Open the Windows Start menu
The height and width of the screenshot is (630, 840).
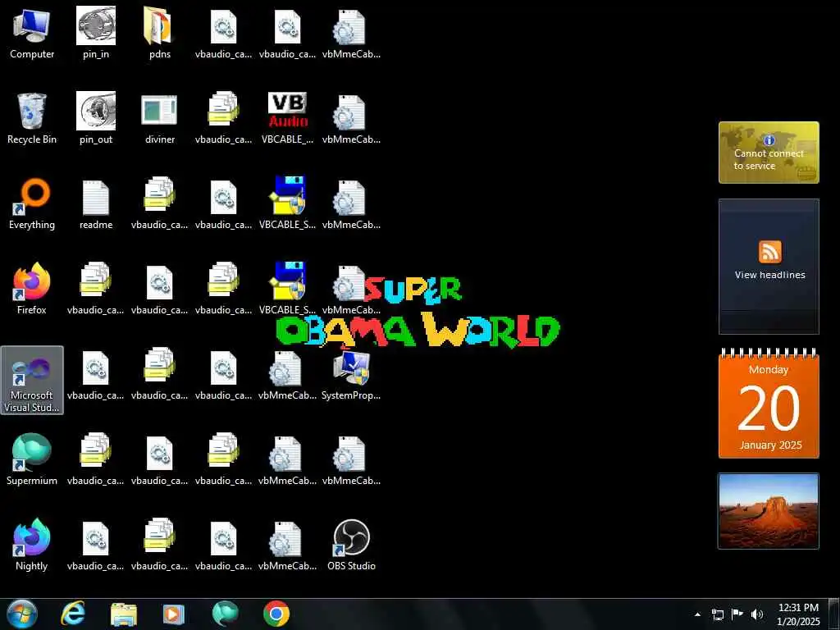point(22,614)
